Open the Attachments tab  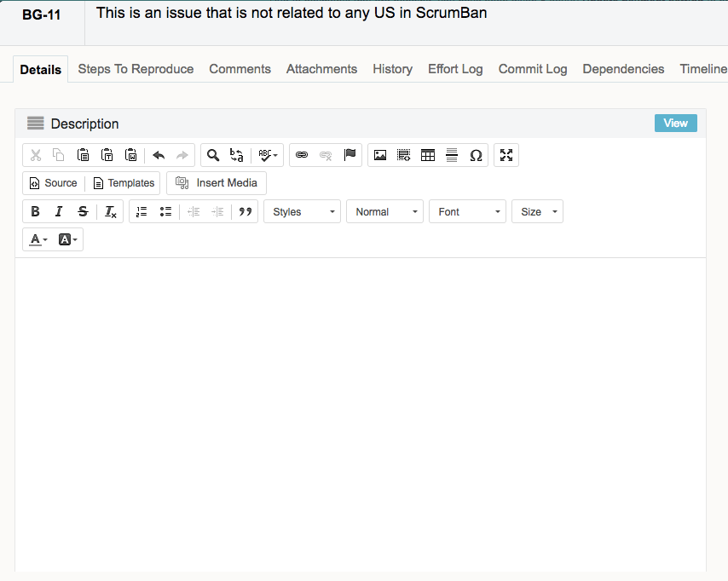click(321, 69)
